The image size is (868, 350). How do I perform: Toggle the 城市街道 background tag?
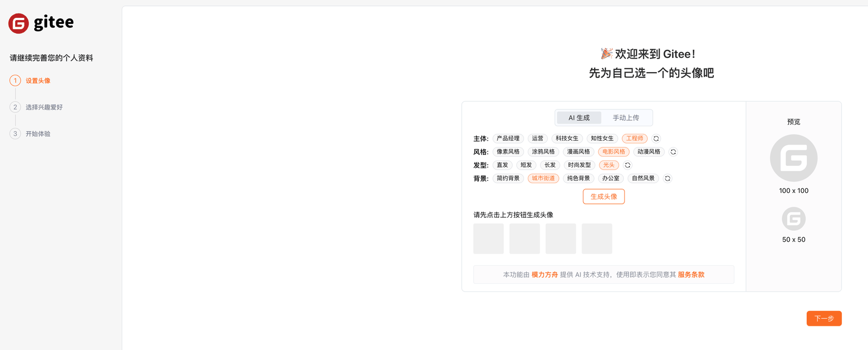click(544, 178)
